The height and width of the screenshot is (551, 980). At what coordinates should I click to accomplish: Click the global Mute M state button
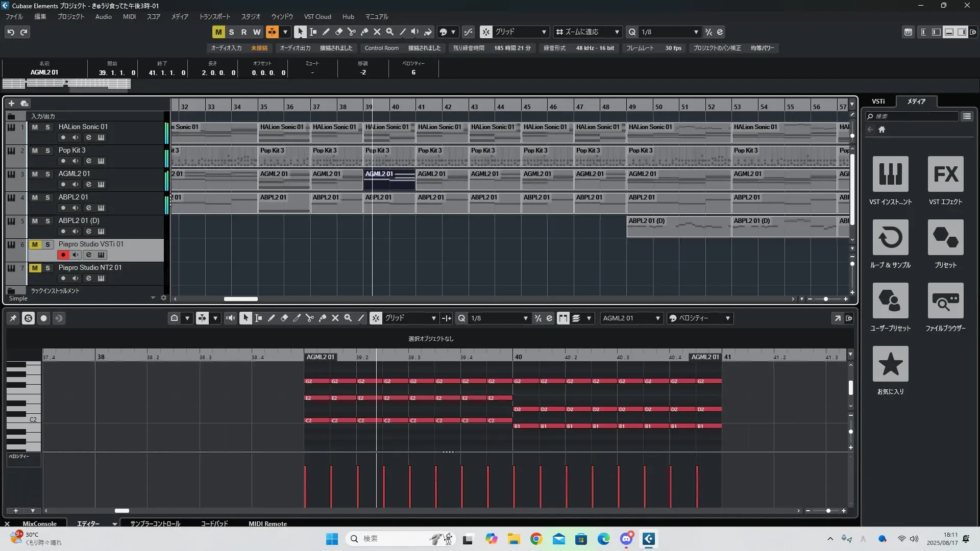(x=218, y=32)
